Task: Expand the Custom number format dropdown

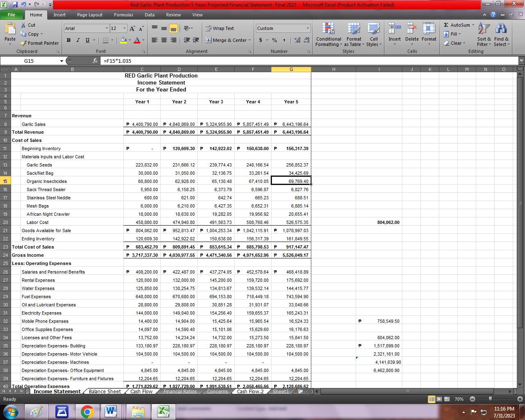Action: click(308, 28)
